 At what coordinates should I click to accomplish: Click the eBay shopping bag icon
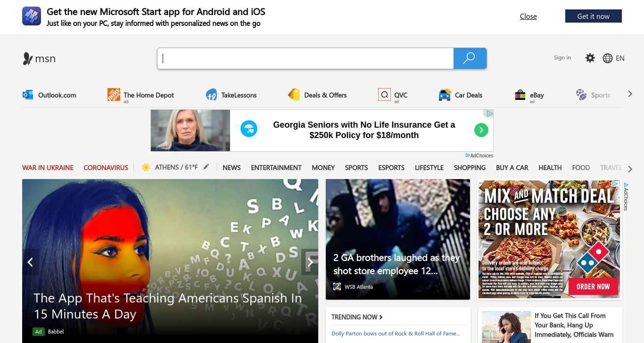coord(520,95)
